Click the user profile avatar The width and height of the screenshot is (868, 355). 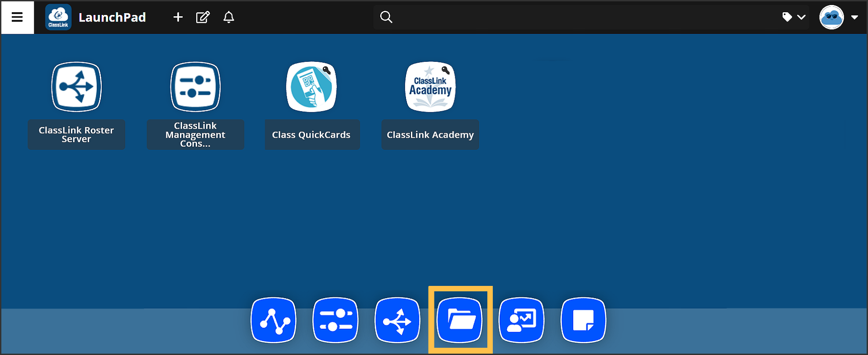click(831, 17)
